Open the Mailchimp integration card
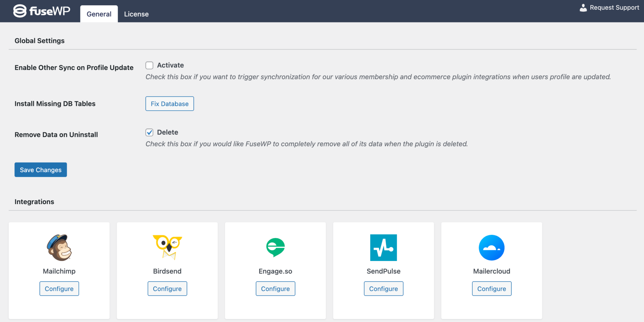The image size is (644, 322). point(59,270)
